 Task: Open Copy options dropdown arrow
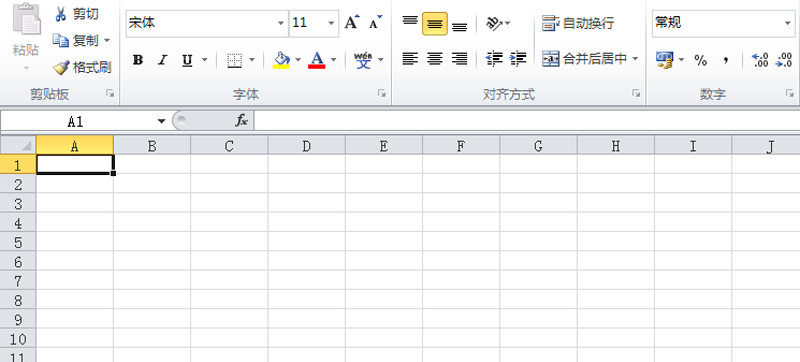pos(107,40)
